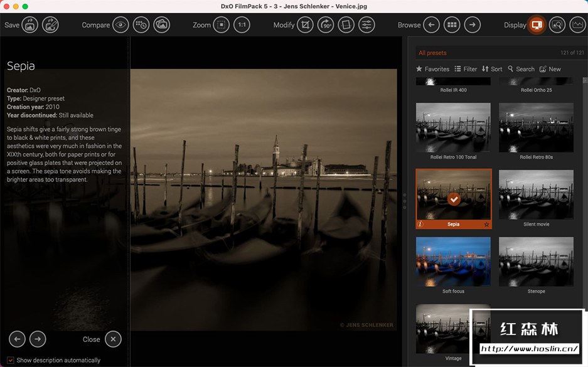Screen dimensions: 588x367
Task: Open the browse grid view icon
Action: [451, 25]
